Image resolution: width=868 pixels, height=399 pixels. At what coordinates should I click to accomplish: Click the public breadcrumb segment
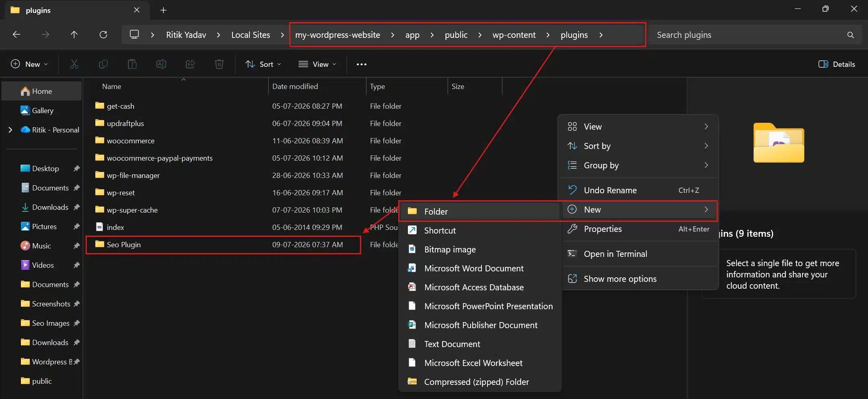click(456, 35)
